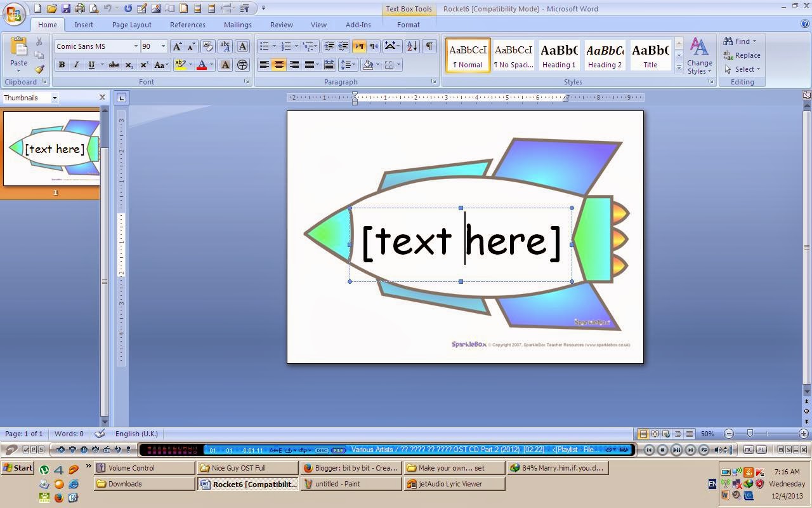Toggle Italic formatting
Viewport: 812px width, 508px height.
tap(76, 65)
